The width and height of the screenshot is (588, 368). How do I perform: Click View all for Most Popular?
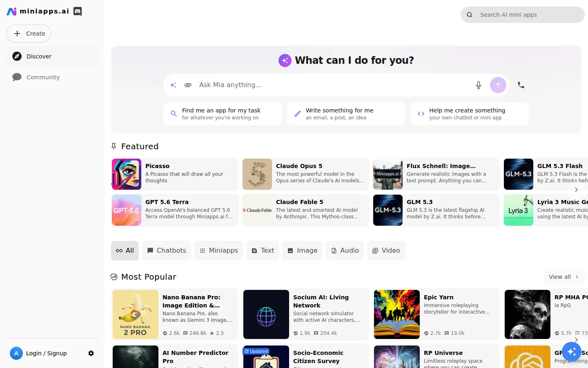click(x=564, y=277)
